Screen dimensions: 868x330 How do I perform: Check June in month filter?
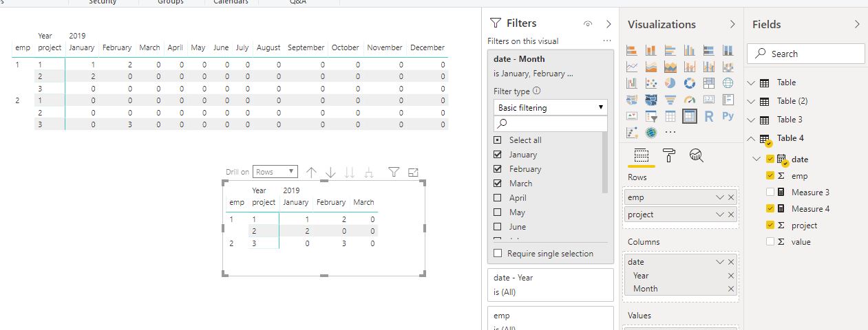tap(498, 227)
